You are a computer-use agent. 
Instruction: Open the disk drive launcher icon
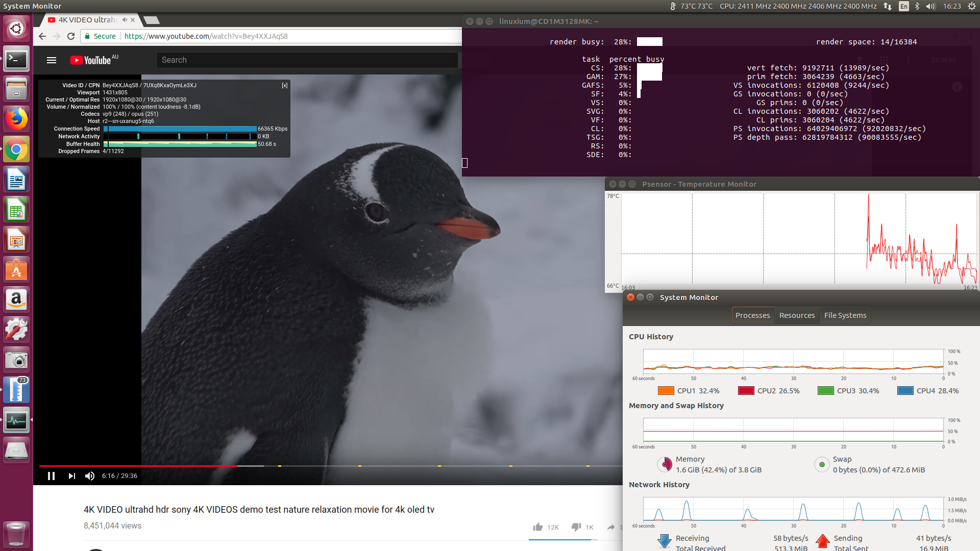[16, 450]
